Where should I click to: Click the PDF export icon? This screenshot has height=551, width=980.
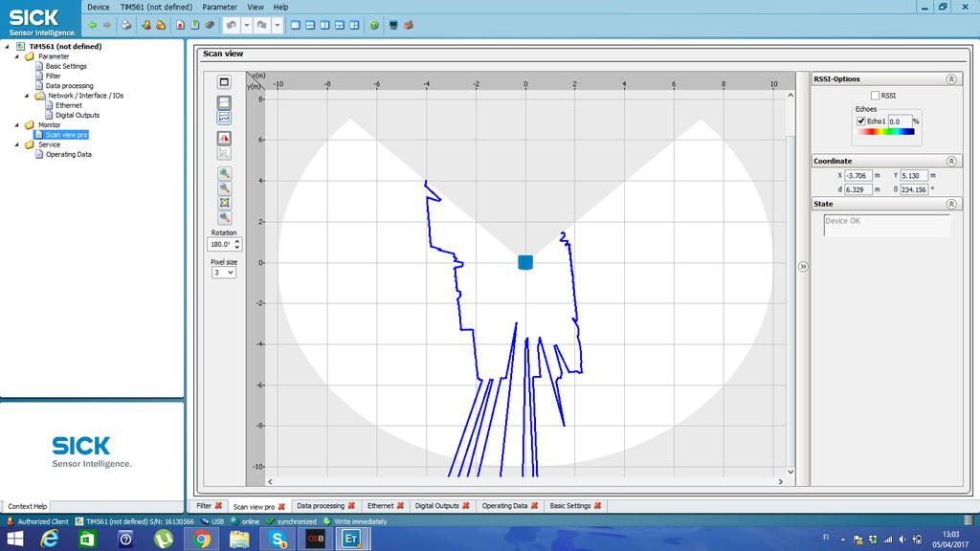[180, 25]
